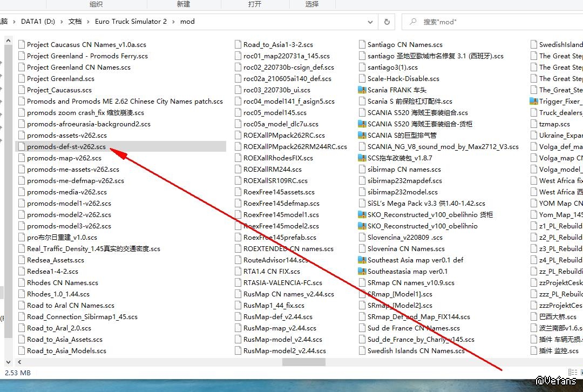Select the mod breadcrumb segment
The image size is (583, 392).
click(x=187, y=22)
